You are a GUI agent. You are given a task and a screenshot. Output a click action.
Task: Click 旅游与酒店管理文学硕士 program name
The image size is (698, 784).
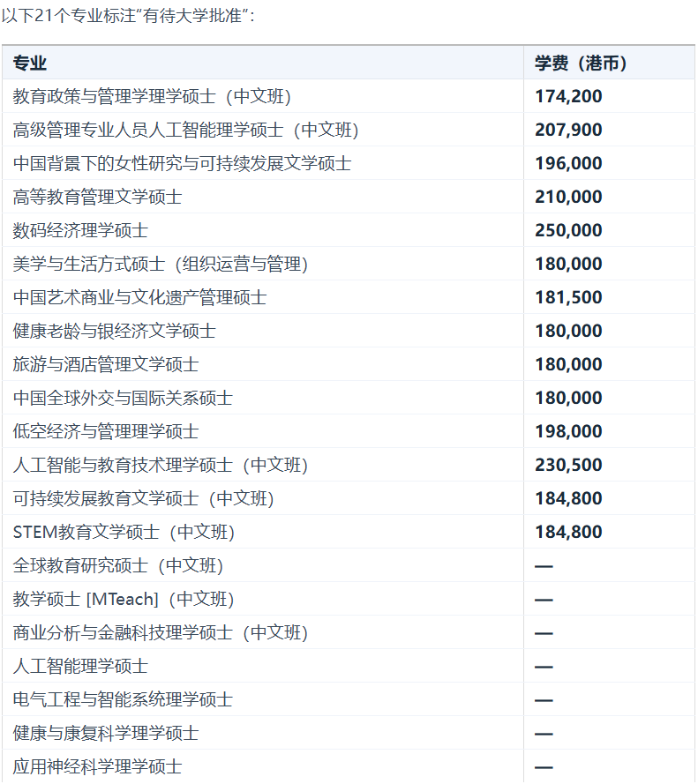106,364
